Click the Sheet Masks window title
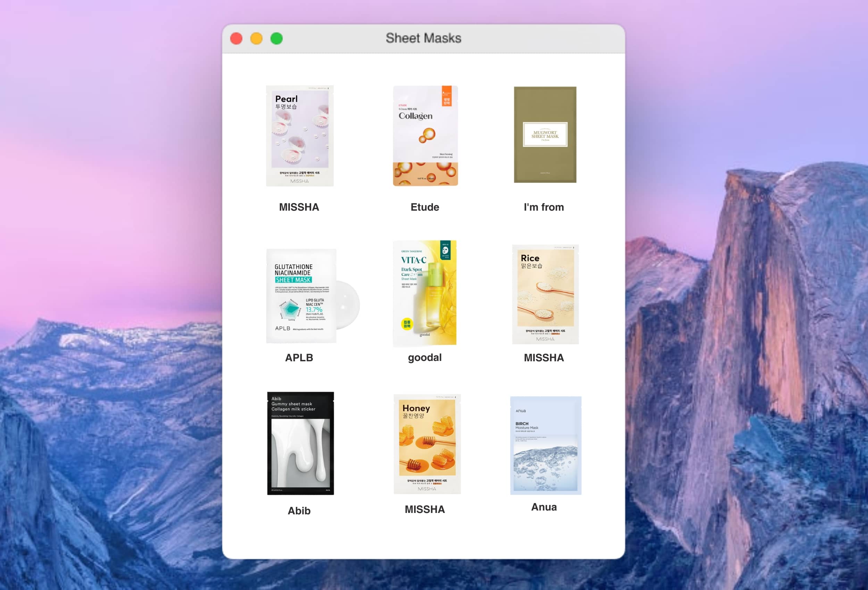The width and height of the screenshot is (868, 590). click(x=423, y=38)
